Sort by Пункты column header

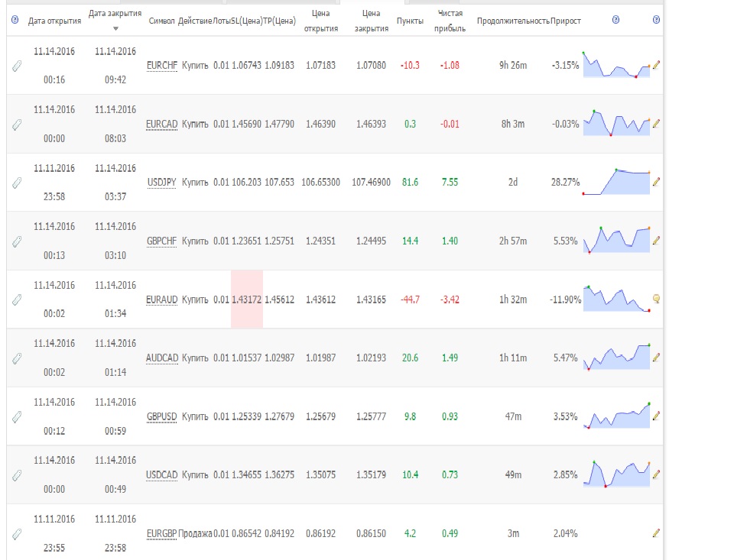(x=410, y=21)
